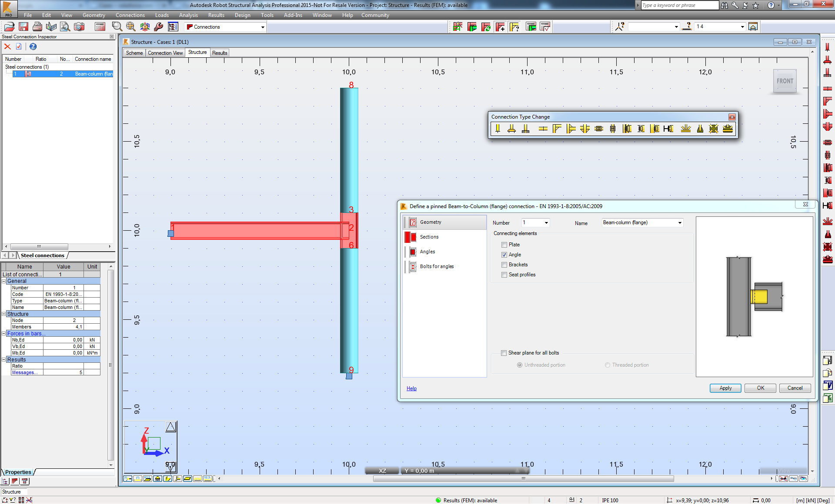Collapse the Results properties group

(x=4, y=359)
